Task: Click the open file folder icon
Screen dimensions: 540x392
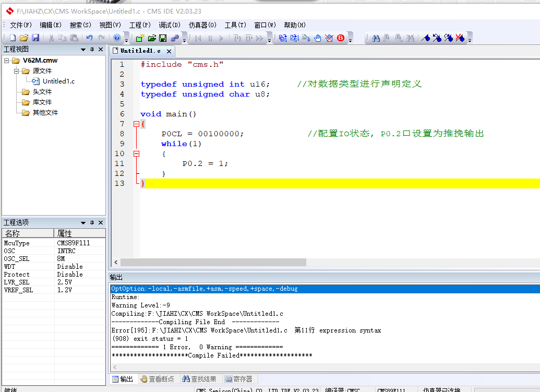Action: (24, 38)
